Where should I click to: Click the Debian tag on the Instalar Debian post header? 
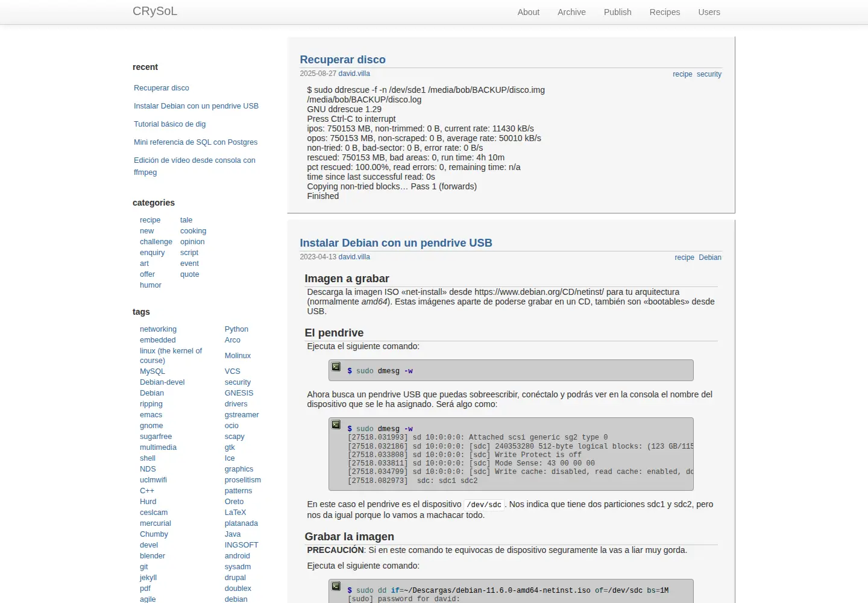(x=710, y=257)
